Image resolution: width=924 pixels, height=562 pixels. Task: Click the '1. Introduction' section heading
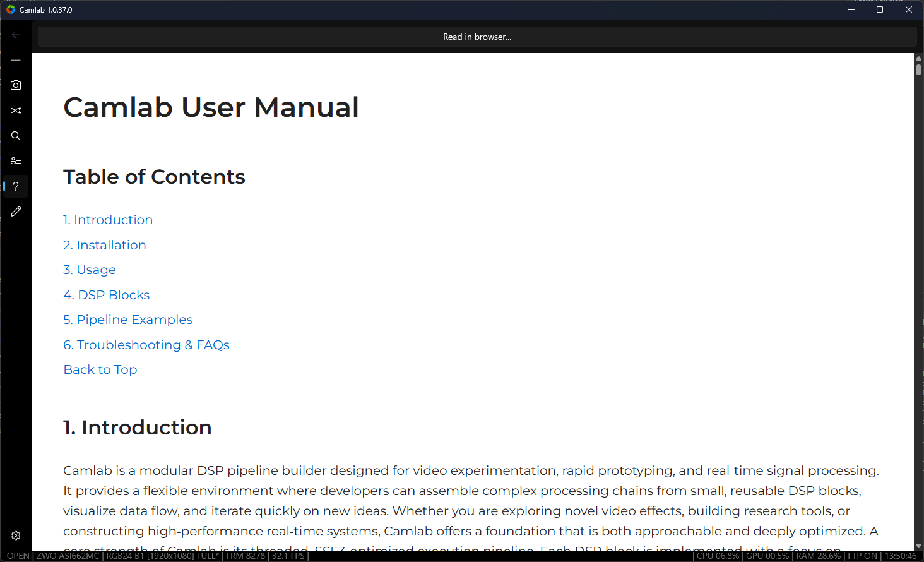click(x=138, y=427)
